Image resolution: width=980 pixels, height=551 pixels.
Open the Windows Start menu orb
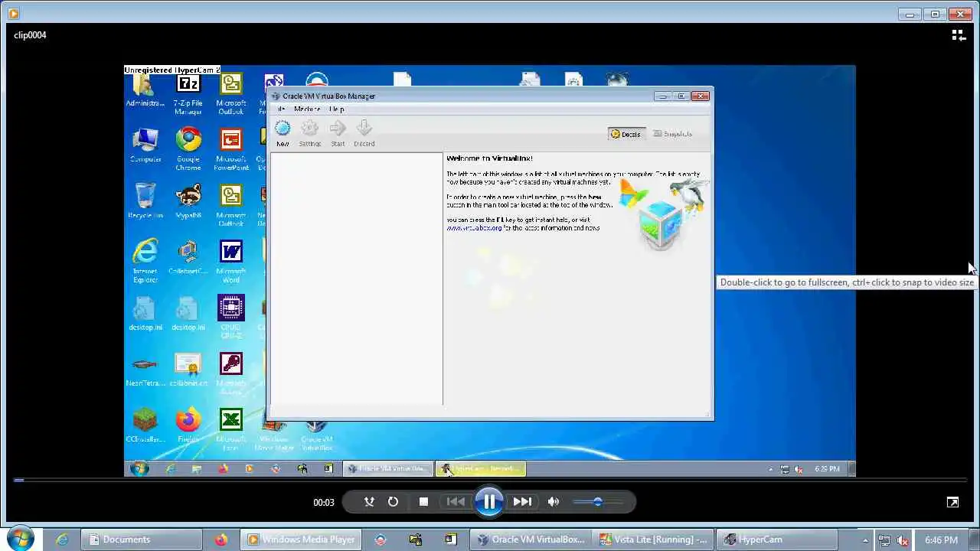click(x=21, y=539)
